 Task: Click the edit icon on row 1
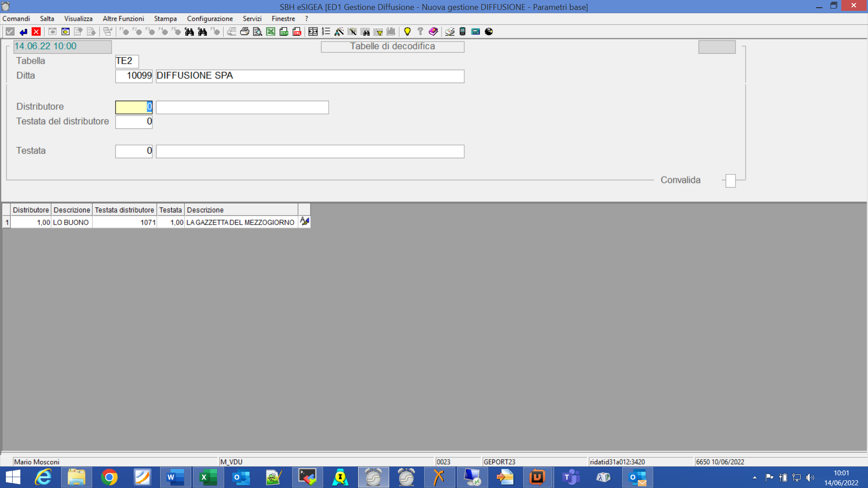(304, 222)
